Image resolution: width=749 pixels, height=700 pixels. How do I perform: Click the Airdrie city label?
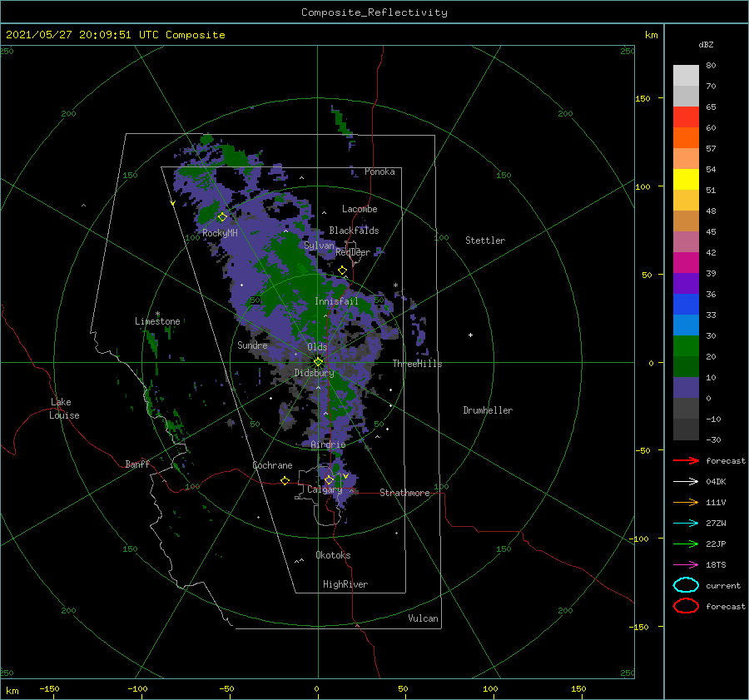[328, 444]
